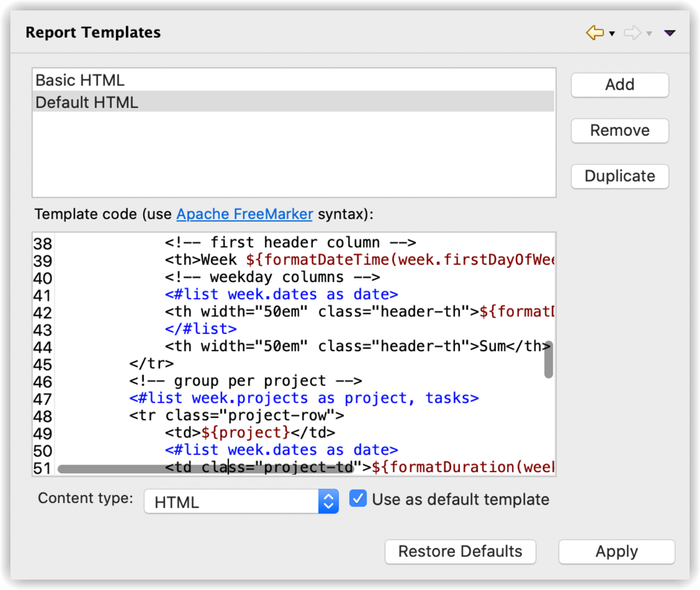Click the '<td>${project}</td>' line
The width and height of the screenshot is (700, 590).
coord(250,433)
